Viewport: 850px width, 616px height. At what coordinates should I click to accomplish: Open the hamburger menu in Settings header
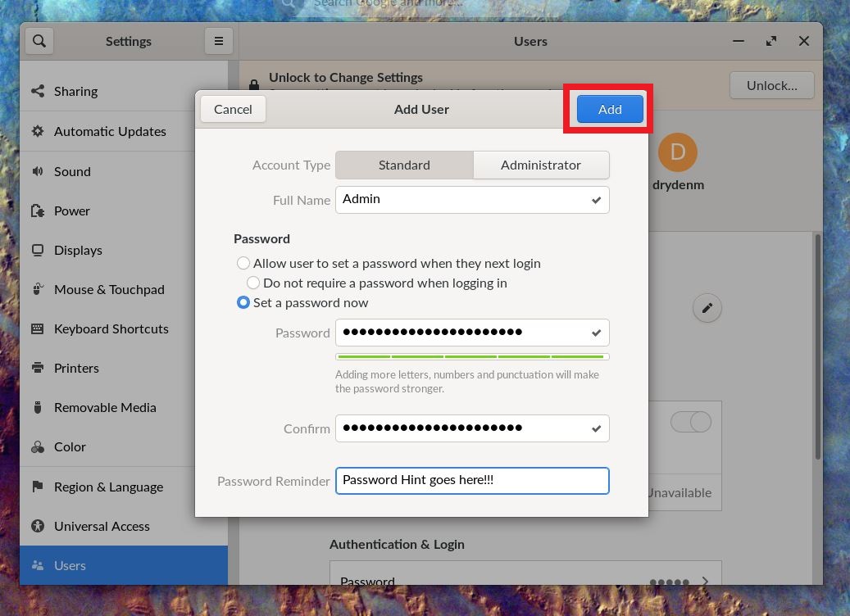click(219, 41)
